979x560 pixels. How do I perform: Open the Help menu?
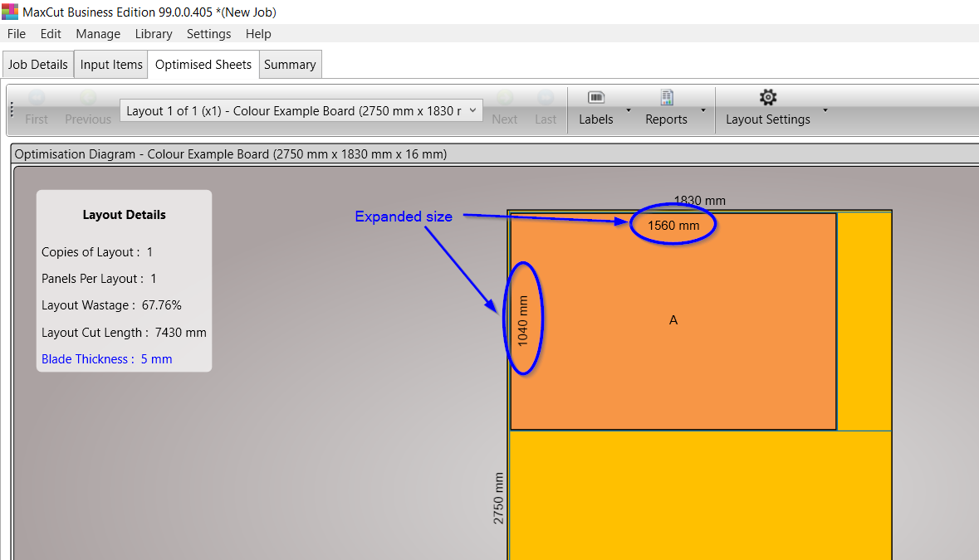coord(258,34)
